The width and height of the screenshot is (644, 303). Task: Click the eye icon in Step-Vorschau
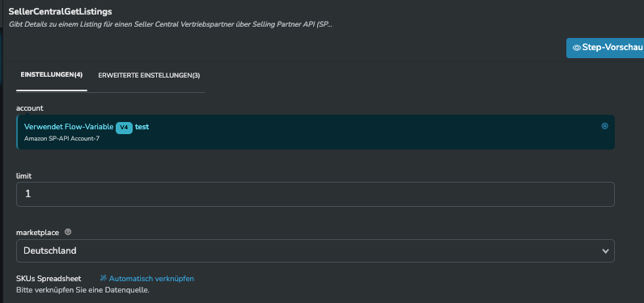click(577, 48)
